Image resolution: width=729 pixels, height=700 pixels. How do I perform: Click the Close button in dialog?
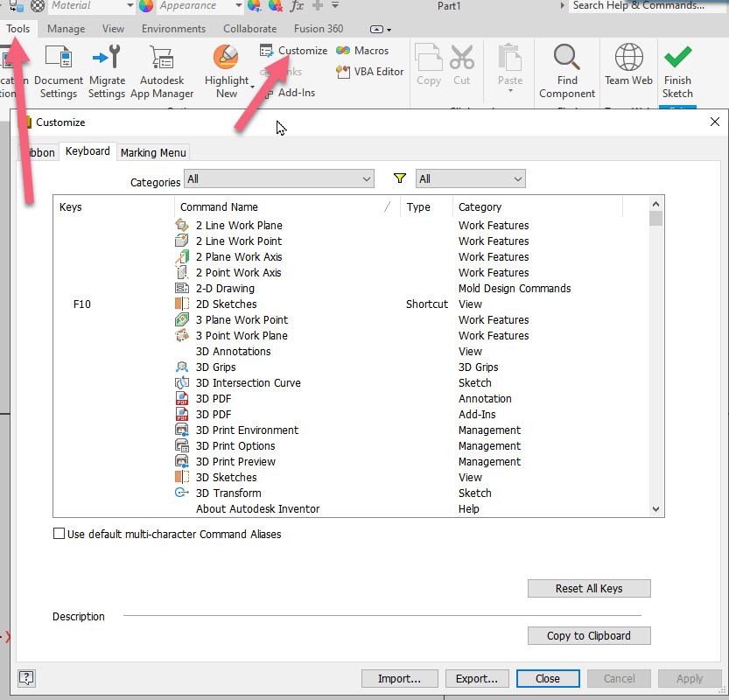coord(548,678)
